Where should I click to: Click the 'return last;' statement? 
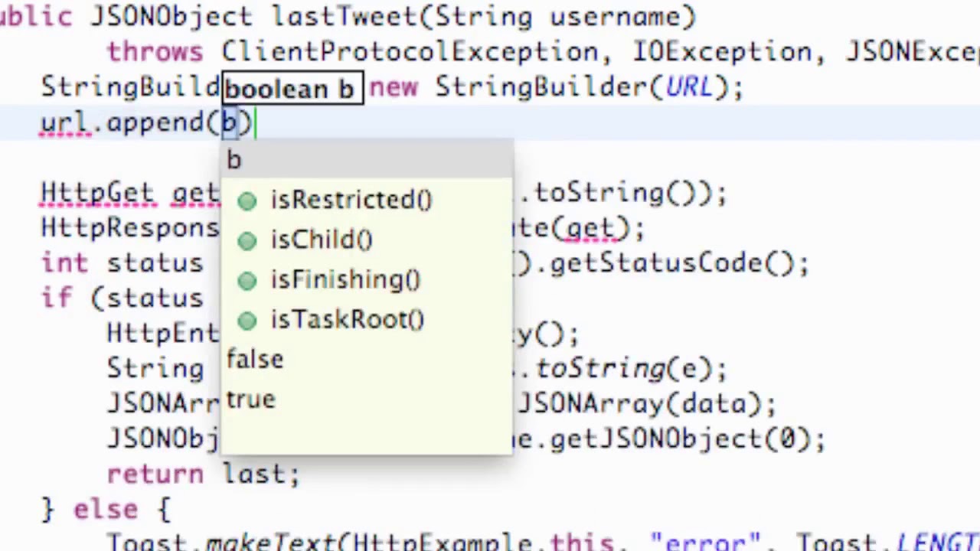pos(203,474)
